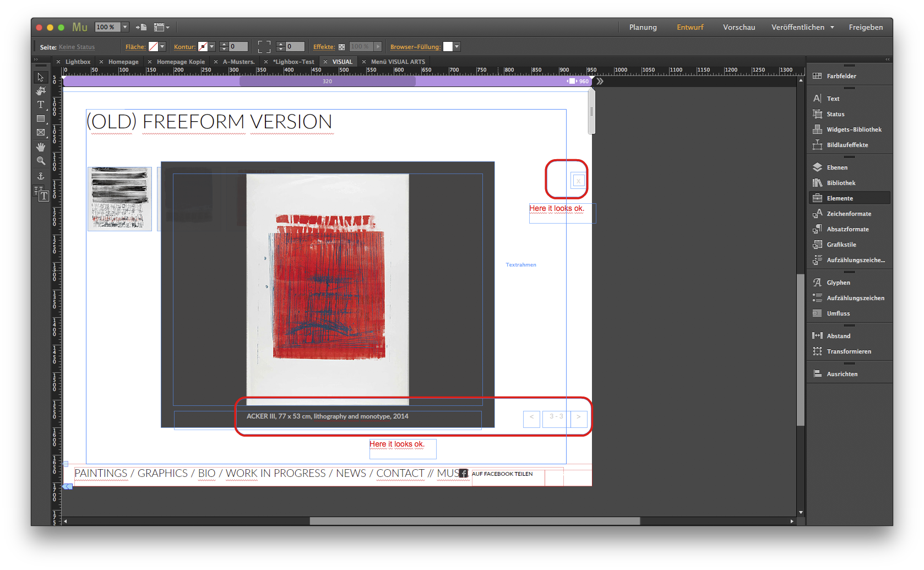Close the A-Musters. tab
The image size is (924, 570).
click(216, 62)
